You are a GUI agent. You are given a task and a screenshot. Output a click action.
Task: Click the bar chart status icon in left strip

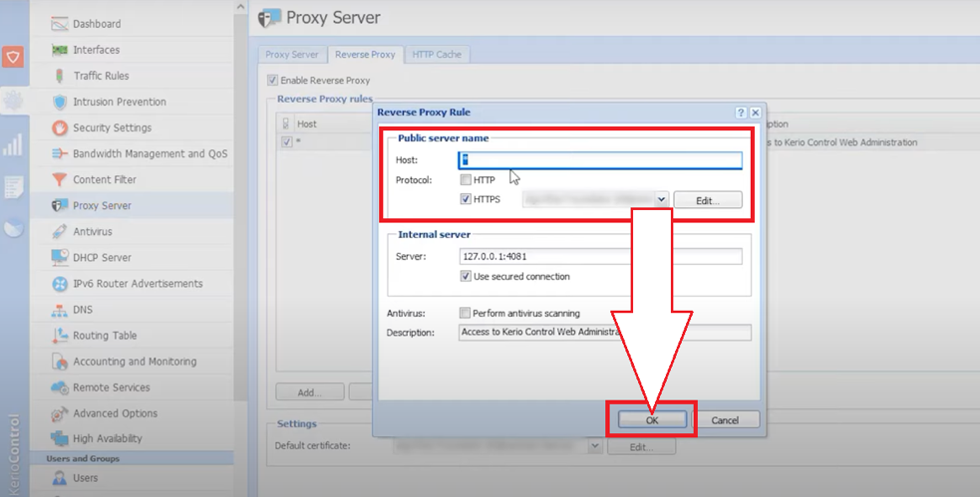pos(13,144)
